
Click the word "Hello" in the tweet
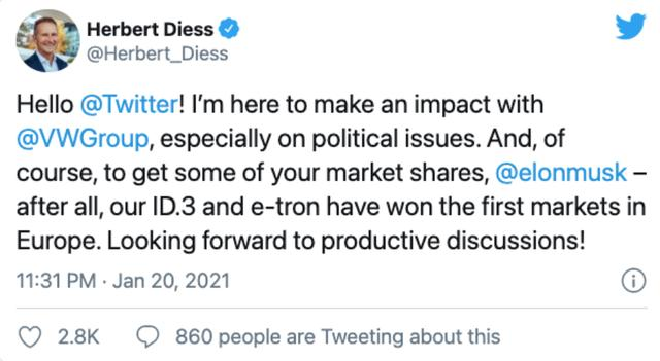(x=45, y=104)
